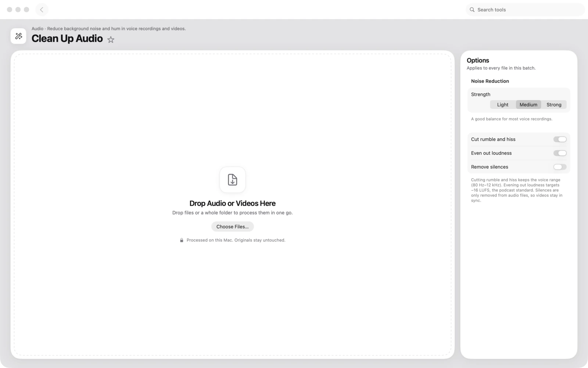
Task: Click "Drop files or a whole folder" subtitle
Action: [x=233, y=213]
